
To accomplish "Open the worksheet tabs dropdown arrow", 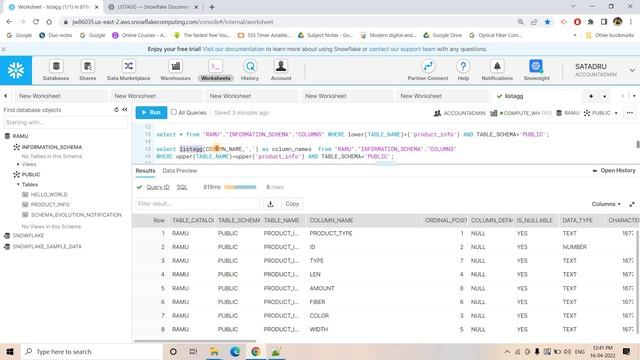I will click(604, 96).
